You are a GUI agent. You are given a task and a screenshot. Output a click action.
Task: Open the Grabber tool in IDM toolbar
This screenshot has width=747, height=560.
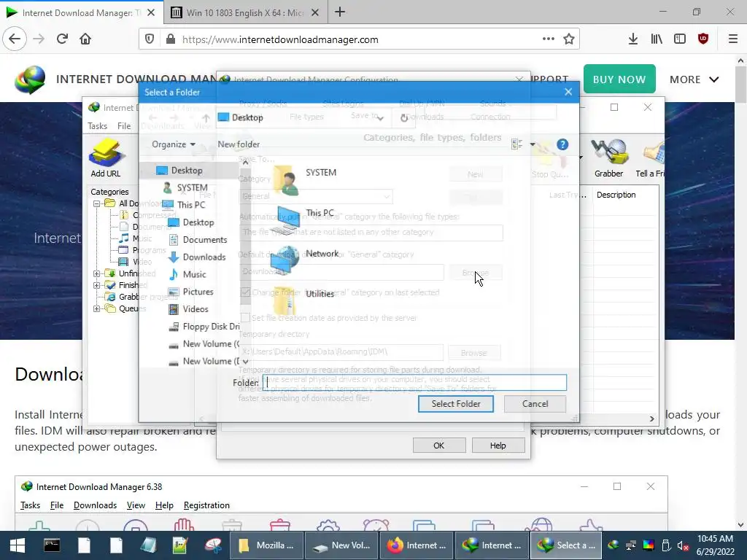tap(608, 157)
